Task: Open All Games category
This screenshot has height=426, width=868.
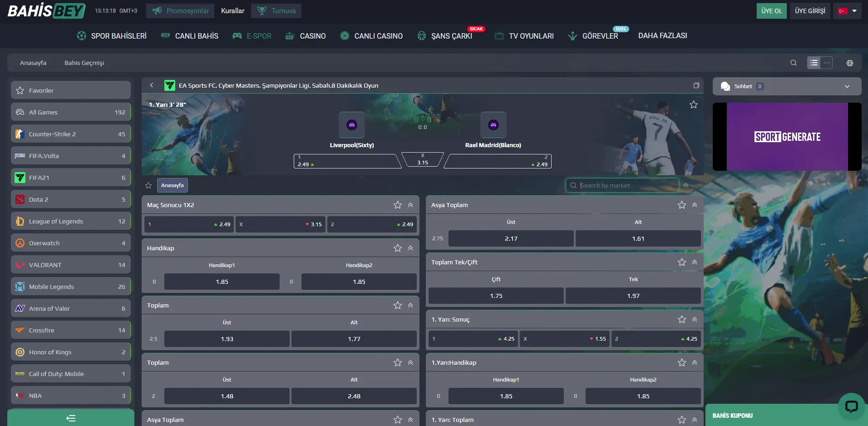Action: point(71,112)
